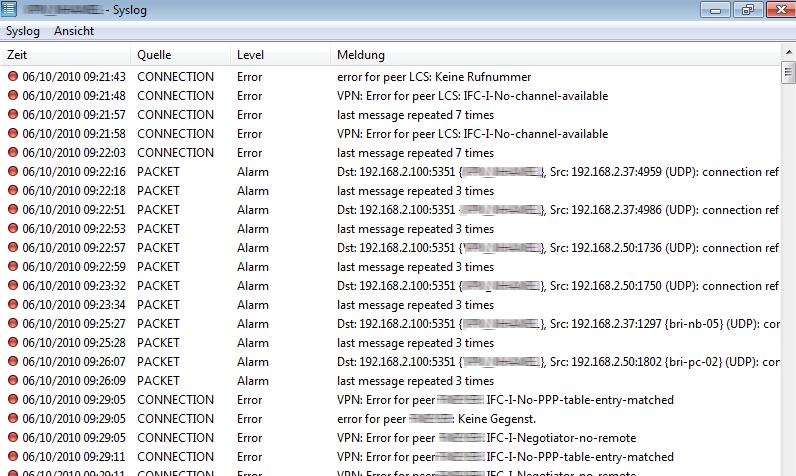The image size is (796, 476).
Task: Select the 'Keine Rufnummer' error message row
Action: tap(434, 77)
